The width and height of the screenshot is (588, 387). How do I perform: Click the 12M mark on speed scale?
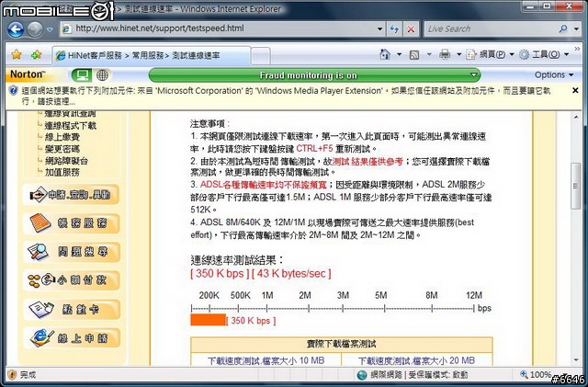(474, 295)
